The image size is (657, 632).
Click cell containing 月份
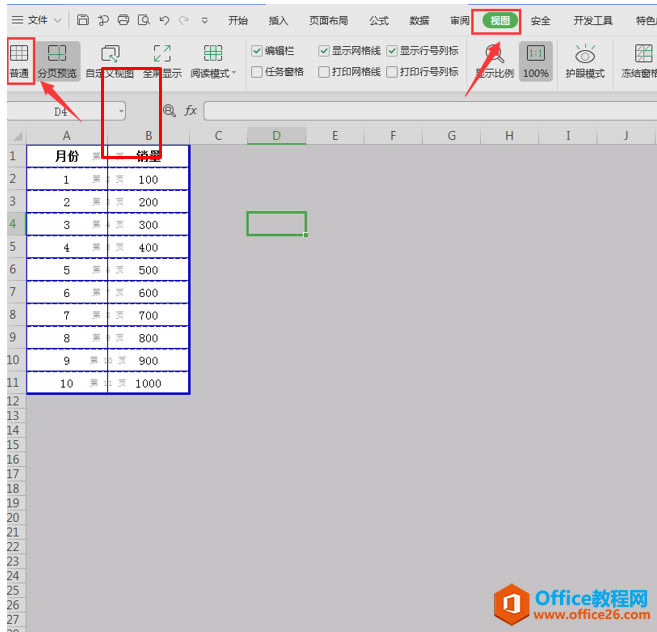[67, 156]
